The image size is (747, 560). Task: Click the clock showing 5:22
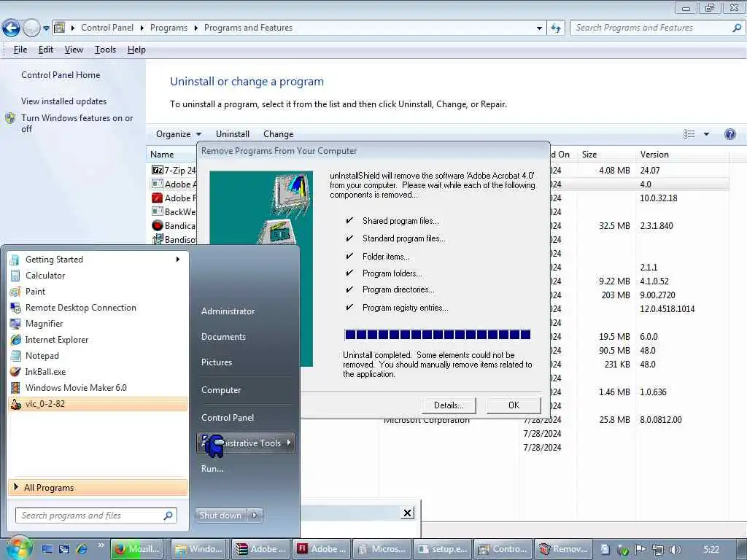711,550
